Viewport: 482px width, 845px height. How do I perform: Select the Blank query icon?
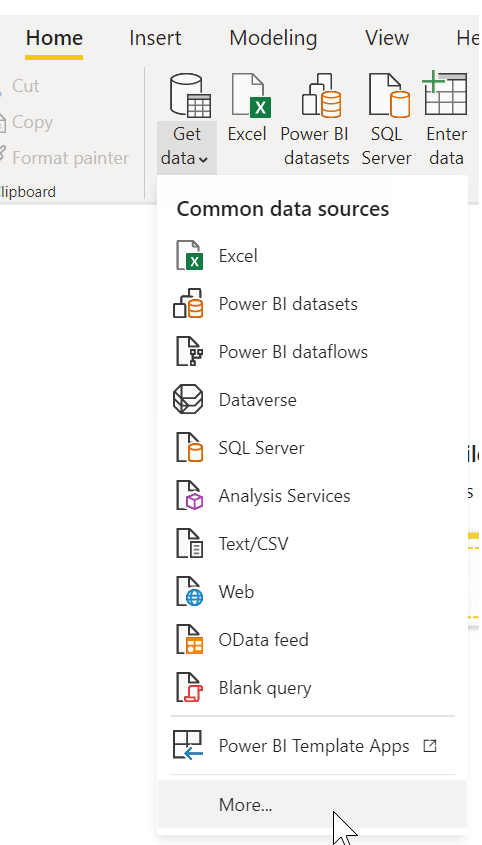189,688
